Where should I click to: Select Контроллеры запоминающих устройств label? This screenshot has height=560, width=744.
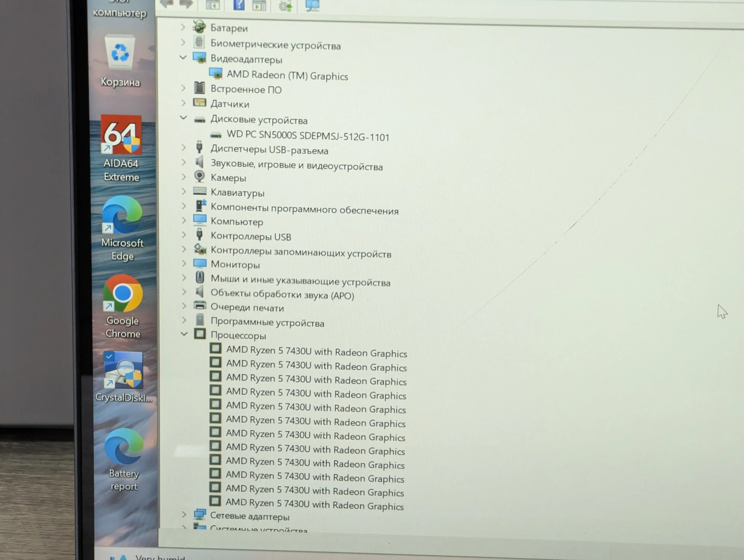tap(301, 252)
